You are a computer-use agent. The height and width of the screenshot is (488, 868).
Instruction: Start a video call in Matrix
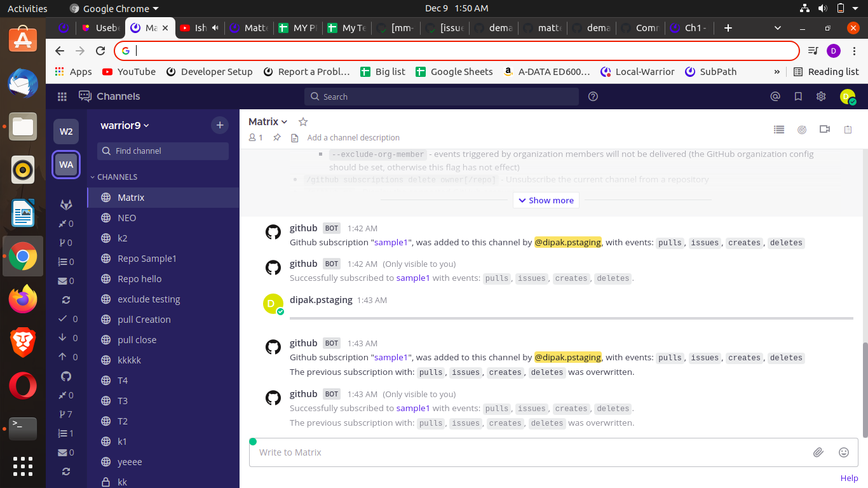tap(825, 129)
